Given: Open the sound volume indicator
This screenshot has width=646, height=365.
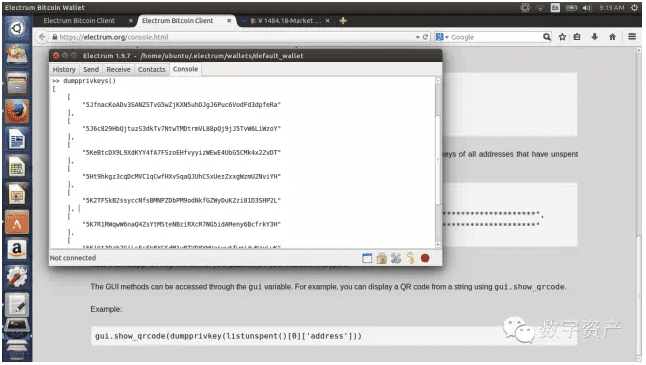Looking at the screenshot, I should click(587, 7).
